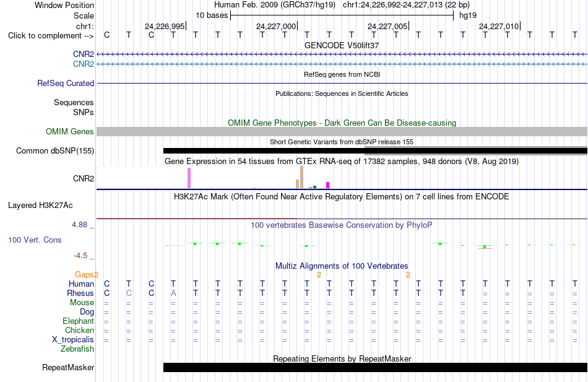Click the chr1:24,226,992-24,227,013 (22 bp) position text
The image size is (588, 382).
[406, 5]
